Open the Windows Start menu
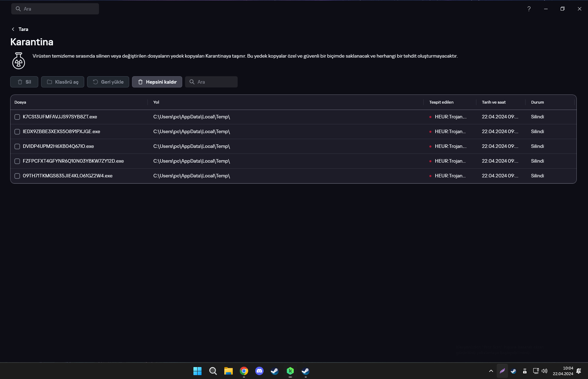The width and height of the screenshot is (588, 379). 197,371
